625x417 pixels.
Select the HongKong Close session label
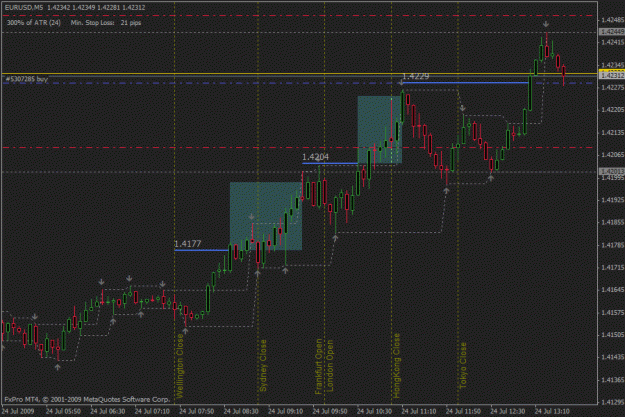pyautogui.click(x=397, y=366)
